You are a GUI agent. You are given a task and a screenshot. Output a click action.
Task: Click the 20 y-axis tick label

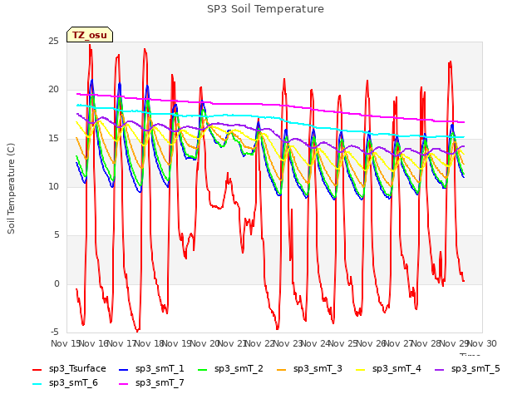pos(53,90)
